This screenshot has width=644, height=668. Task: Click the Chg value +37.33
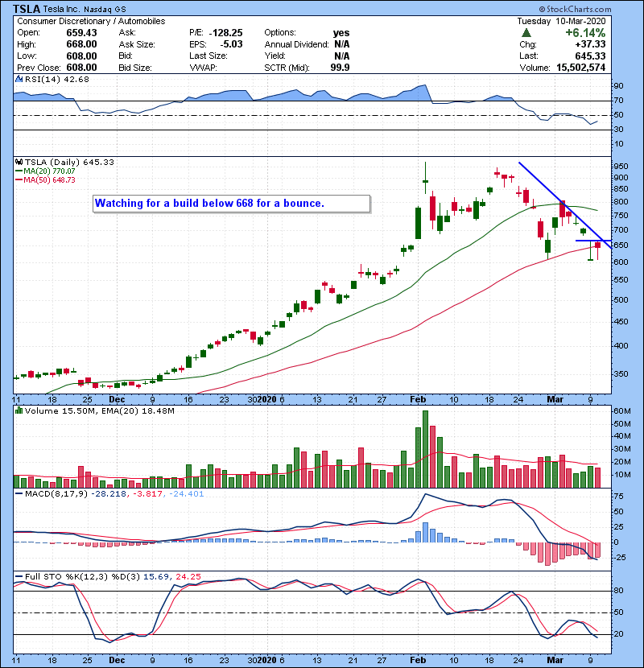point(590,44)
